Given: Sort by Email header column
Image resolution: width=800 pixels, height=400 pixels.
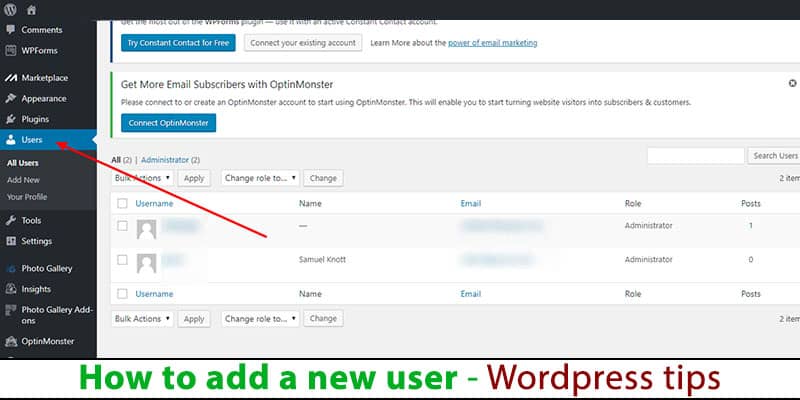Looking at the screenshot, I should (470, 204).
